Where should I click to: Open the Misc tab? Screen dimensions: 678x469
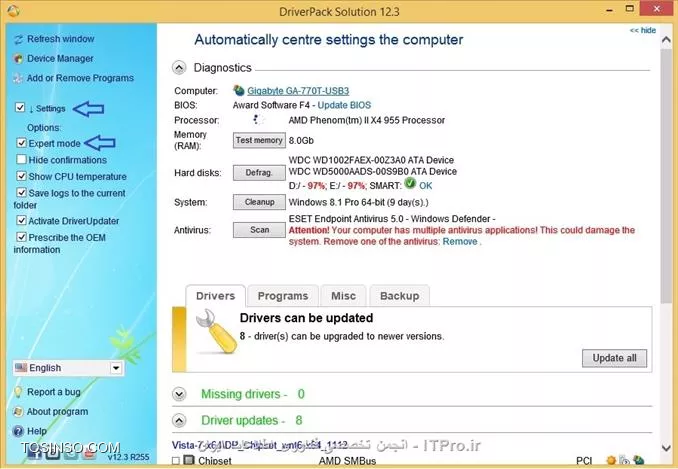coord(343,296)
